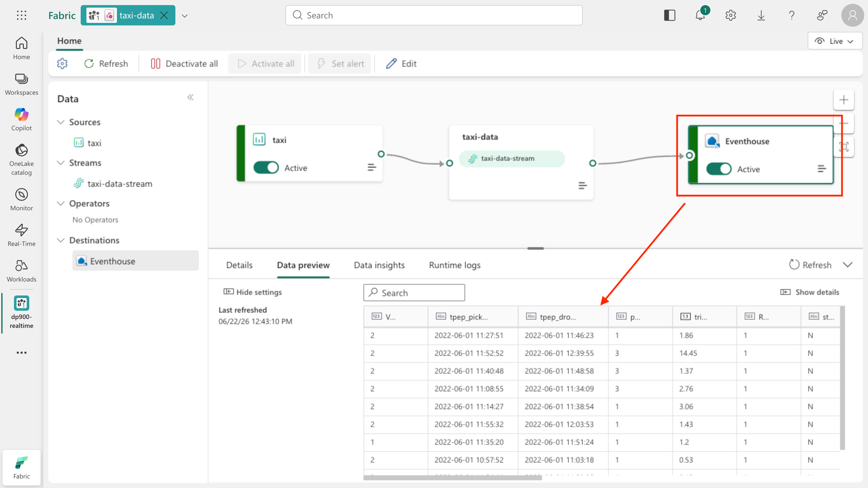The width and height of the screenshot is (868, 488).
Task: Click the vertical scrollbar of the table
Action: point(842,377)
